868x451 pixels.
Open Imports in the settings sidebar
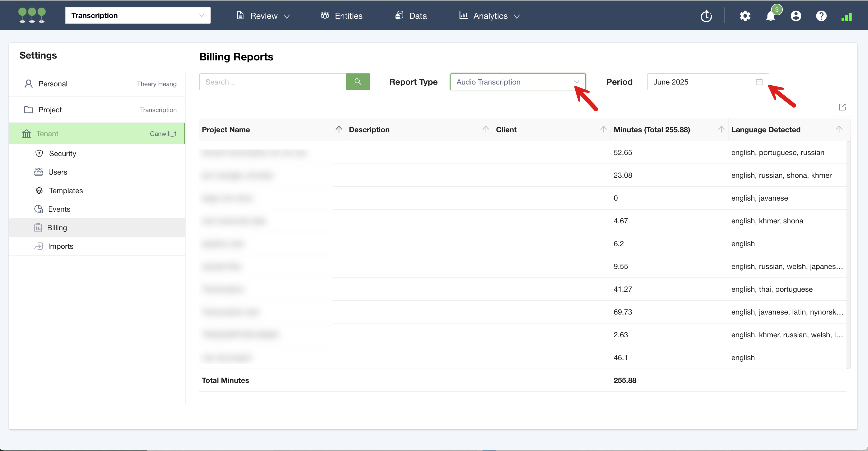pyautogui.click(x=60, y=246)
